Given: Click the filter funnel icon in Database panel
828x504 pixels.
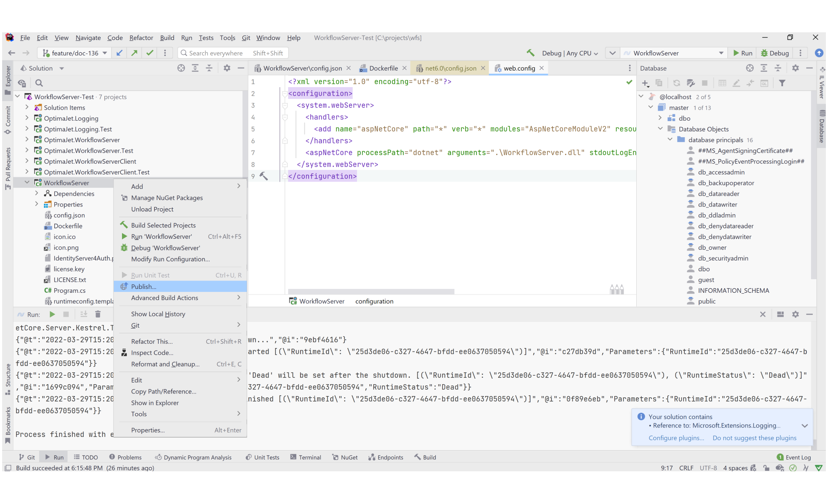Looking at the screenshot, I should [782, 83].
